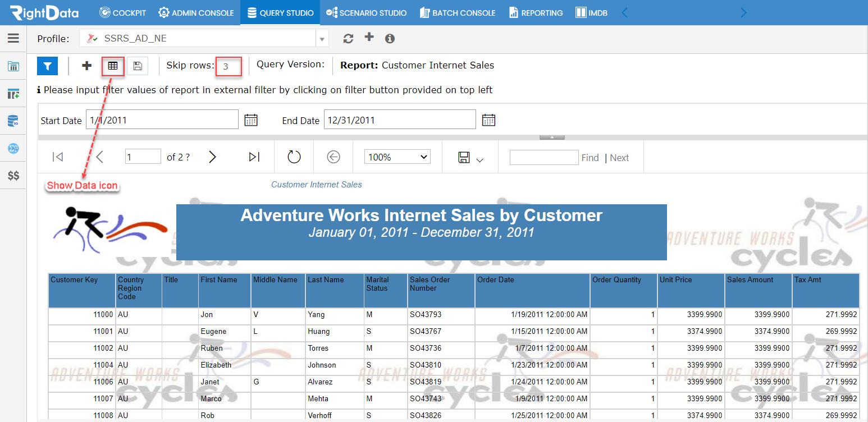
Task: Click the Show Data table icon
Action: click(x=113, y=66)
